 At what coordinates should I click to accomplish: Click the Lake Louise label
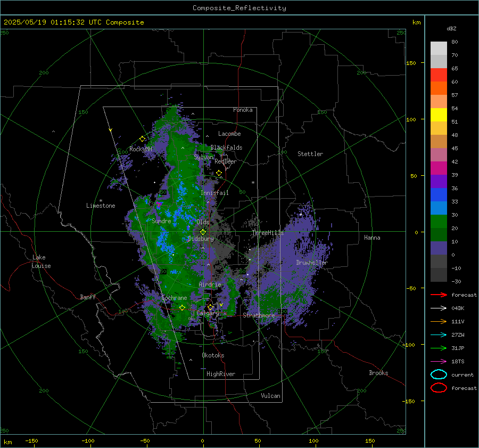coord(41,262)
